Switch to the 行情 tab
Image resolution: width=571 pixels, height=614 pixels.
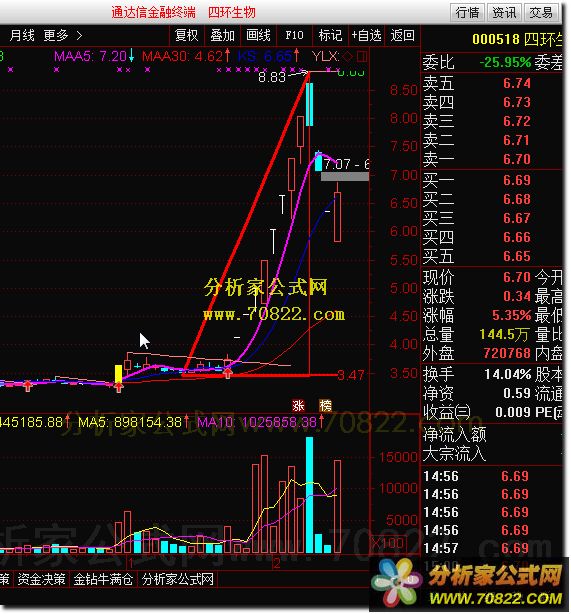pyautogui.click(x=467, y=13)
